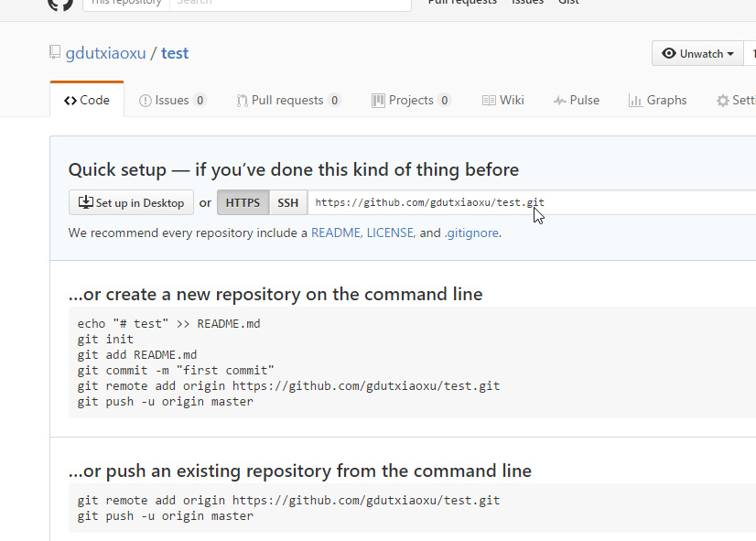Switch the clone URL to SSH
The image size is (756, 541).
point(288,203)
